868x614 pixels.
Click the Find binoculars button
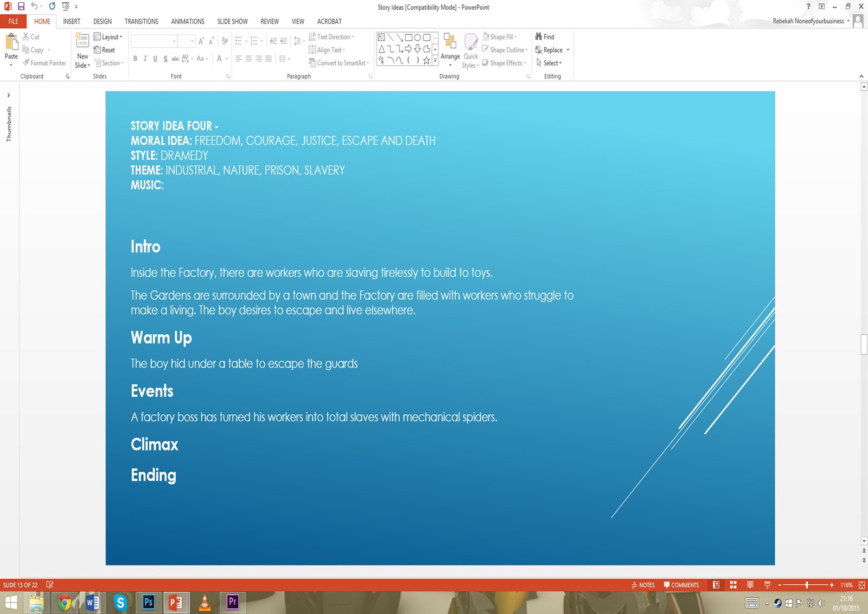pos(545,36)
